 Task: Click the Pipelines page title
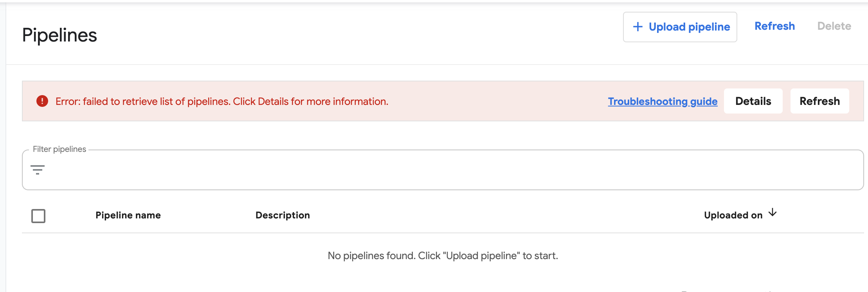(x=59, y=35)
